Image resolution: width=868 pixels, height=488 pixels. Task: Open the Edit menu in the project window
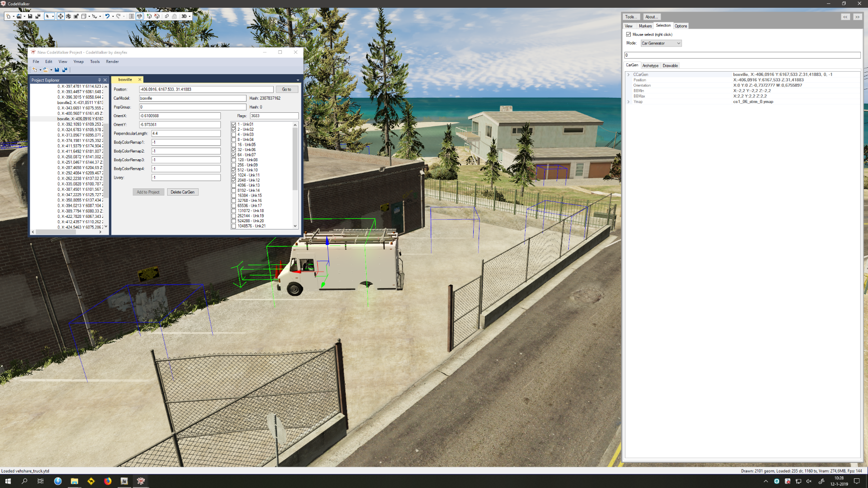(49, 61)
